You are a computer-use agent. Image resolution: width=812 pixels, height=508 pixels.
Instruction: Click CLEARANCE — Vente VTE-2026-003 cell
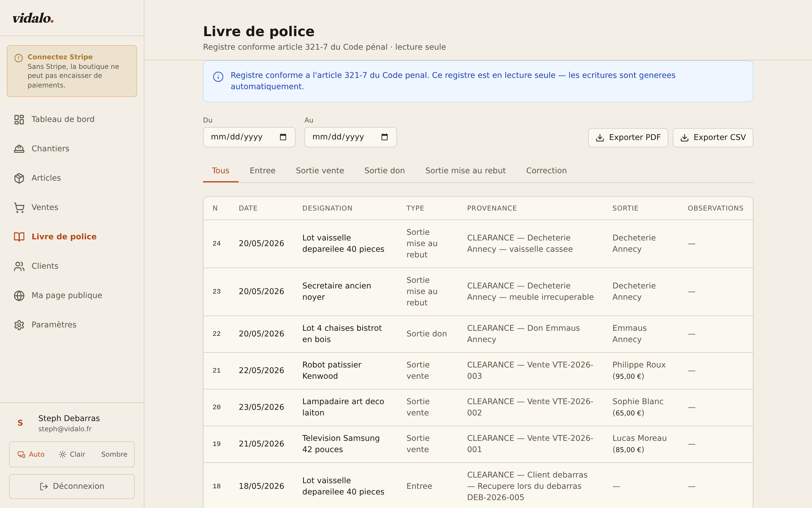tap(530, 371)
